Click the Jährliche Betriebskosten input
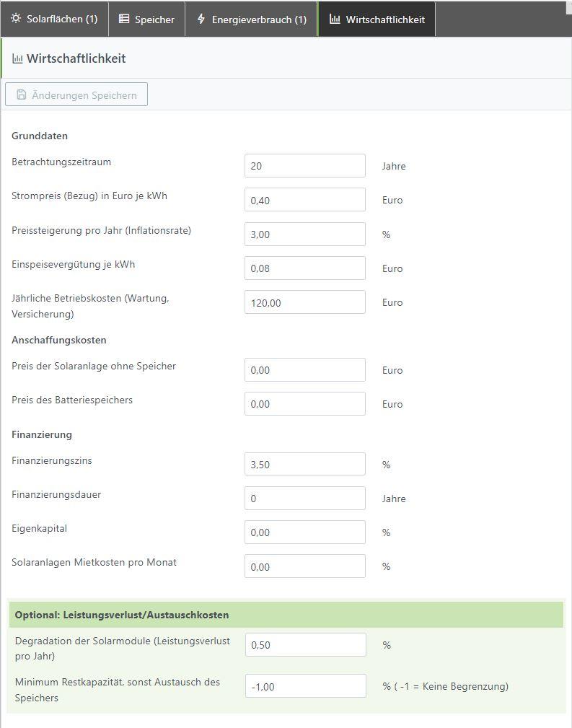The height and width of the screenshot is (728, 572). click(304, 302)
